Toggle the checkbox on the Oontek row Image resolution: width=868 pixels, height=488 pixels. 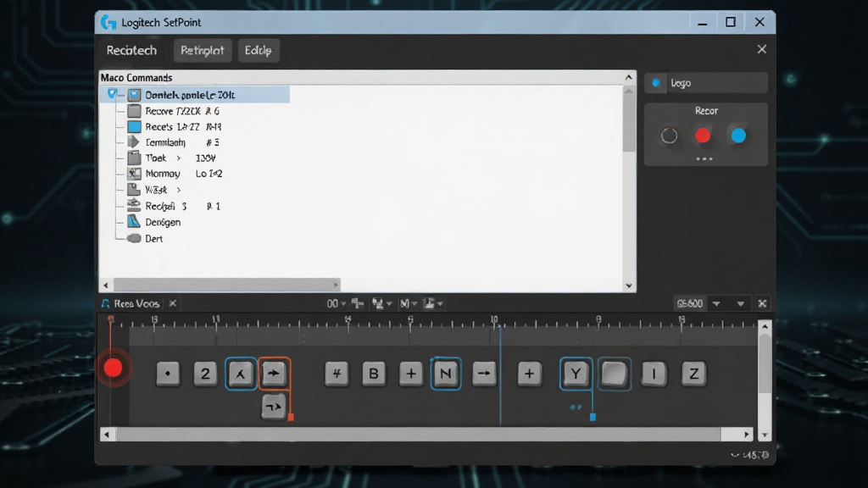coord(113,94)
